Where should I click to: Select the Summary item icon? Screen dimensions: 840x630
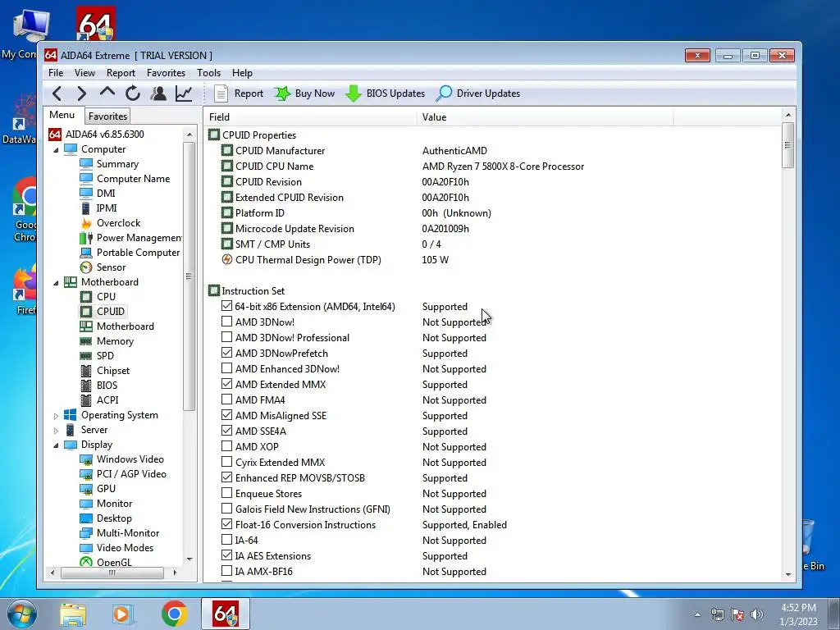[x=85, y=164]
